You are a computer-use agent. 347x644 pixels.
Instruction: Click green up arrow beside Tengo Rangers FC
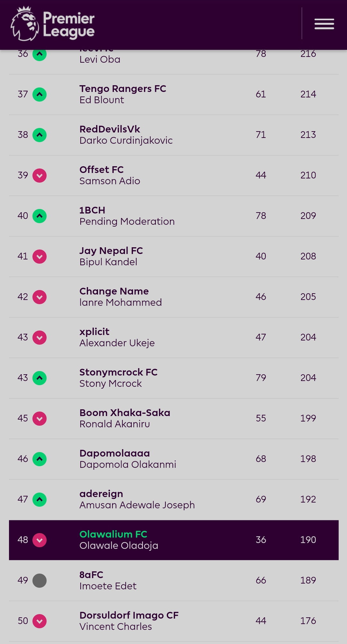pos(40,95)
